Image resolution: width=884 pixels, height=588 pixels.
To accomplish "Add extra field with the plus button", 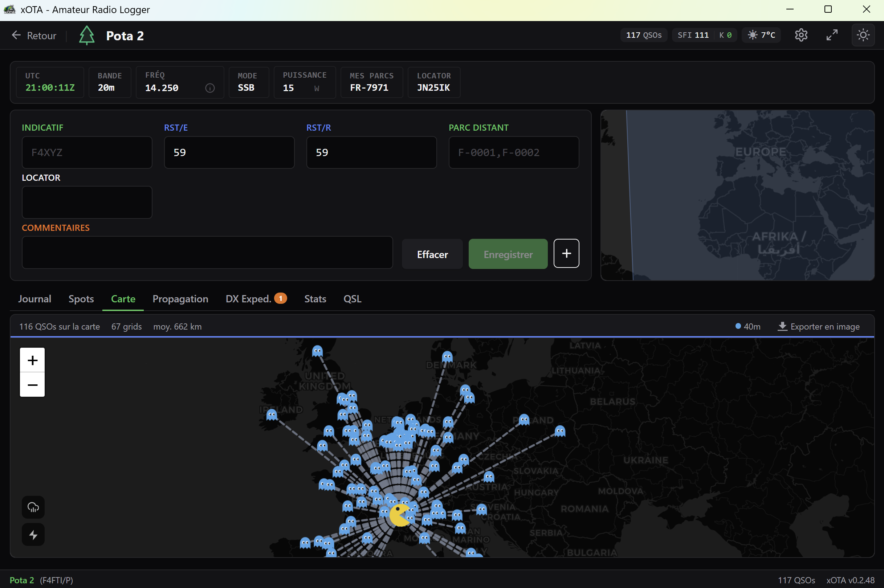I will 566,253.
